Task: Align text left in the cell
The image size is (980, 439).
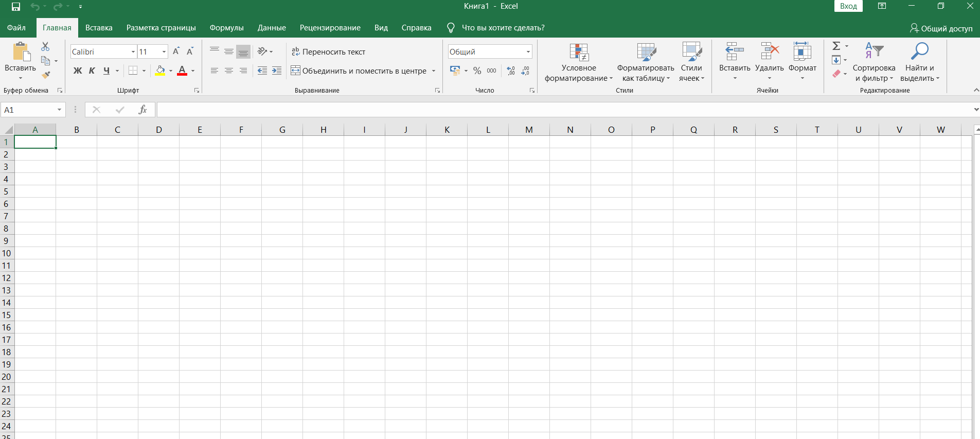Action: click(215, 71)
